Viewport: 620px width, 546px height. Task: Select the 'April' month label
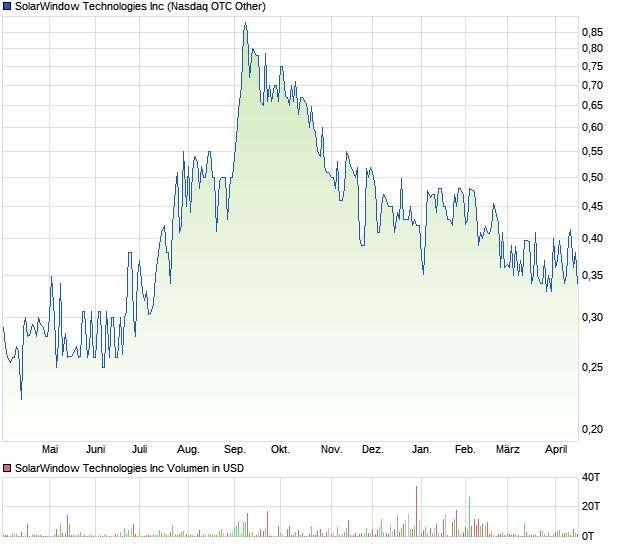[556, 450]
